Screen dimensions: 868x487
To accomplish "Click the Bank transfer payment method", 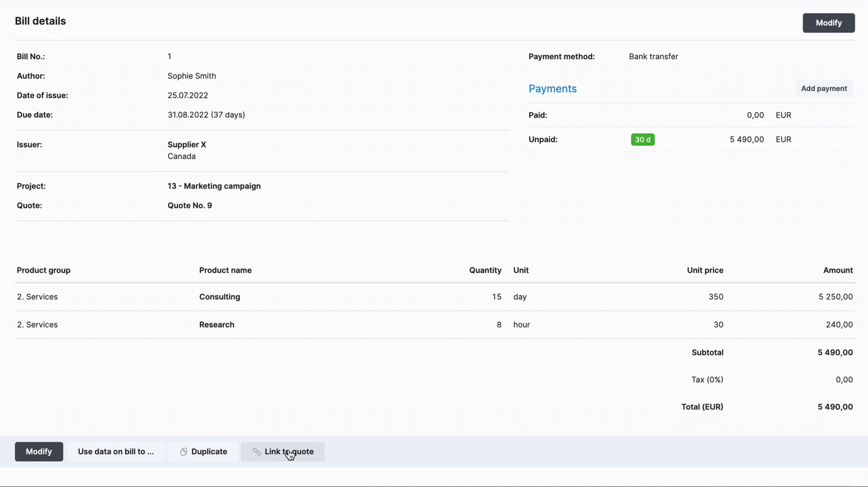I will click(653, 56).
